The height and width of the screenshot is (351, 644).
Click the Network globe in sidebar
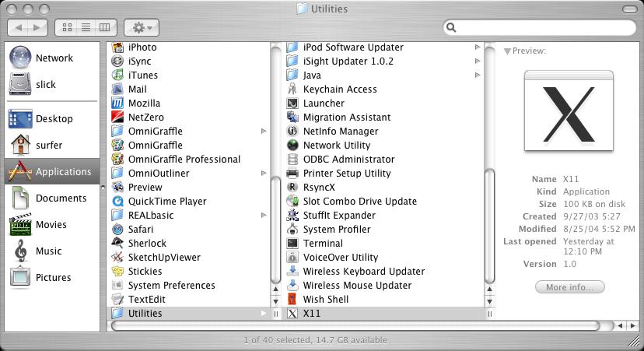(20, 58)
